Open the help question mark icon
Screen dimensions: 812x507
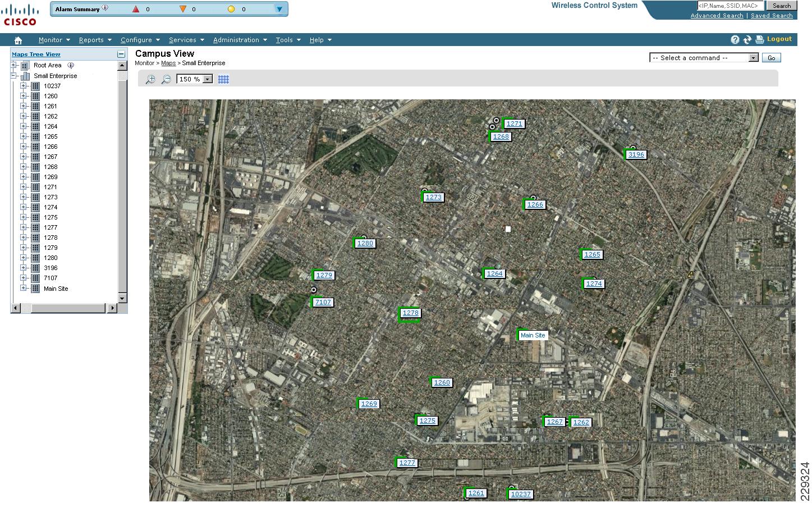tap(735, 39)
